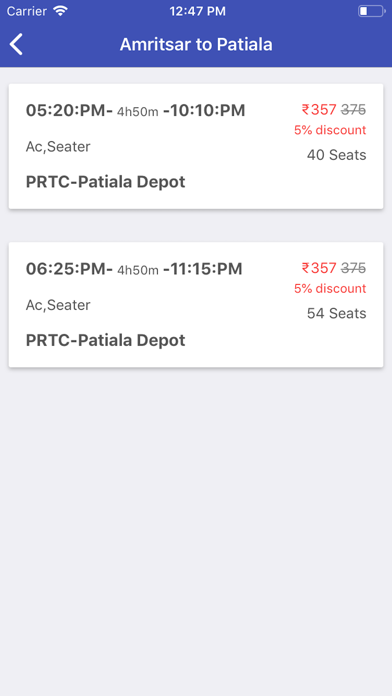
Task: Select the 05:20 PM departure bus
Action: [196, 146]
